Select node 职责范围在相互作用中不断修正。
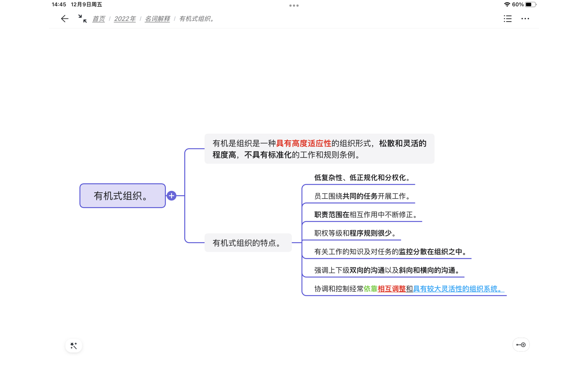This screenshot has width=588, height=368. pos(366,215)
